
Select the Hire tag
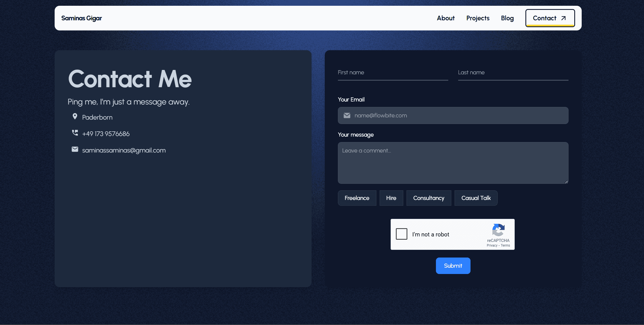(x=391, y=198)
